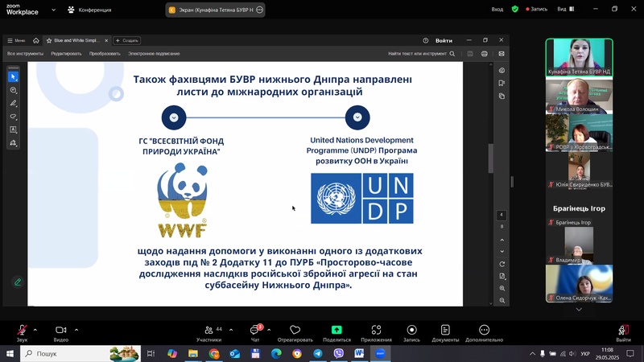Select Микола Волошин video thumbnail
The height and width of the screenshot is (362, 644).
point(579,96)
